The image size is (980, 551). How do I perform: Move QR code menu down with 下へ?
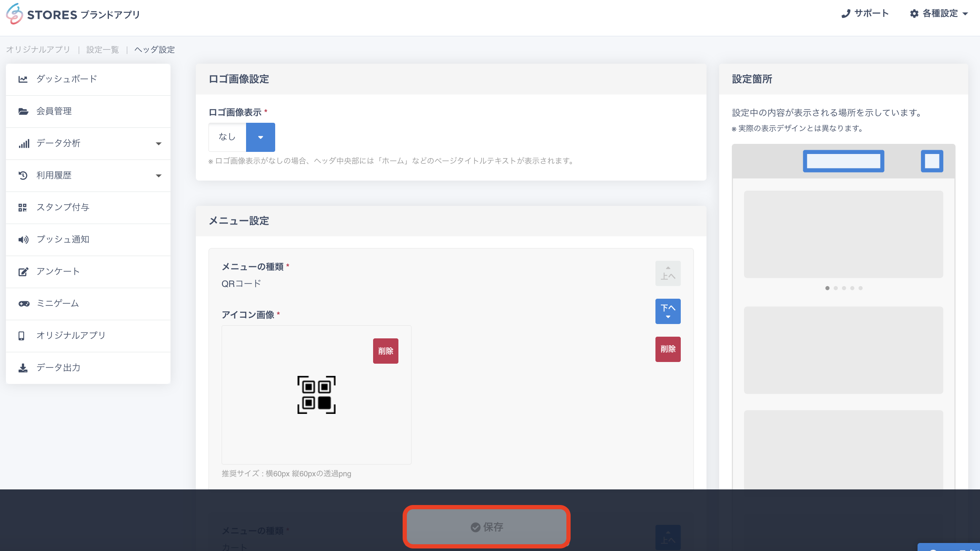coord(668,311)
